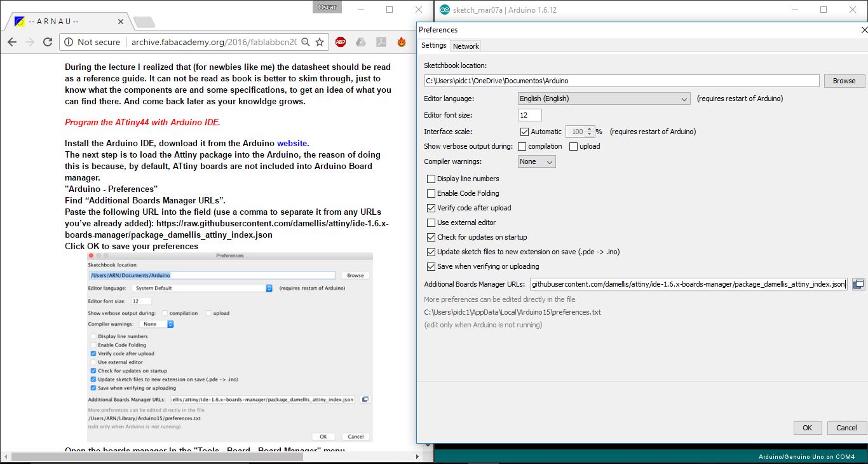Click Browse for sketchbook location
This screenshot has width=868, height=464.
(x=844, y=81)
